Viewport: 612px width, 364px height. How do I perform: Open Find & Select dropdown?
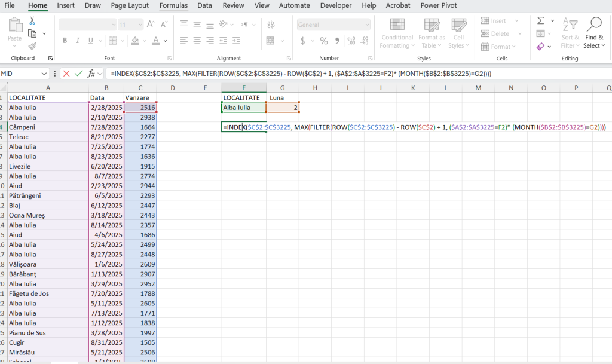(594, 33)
